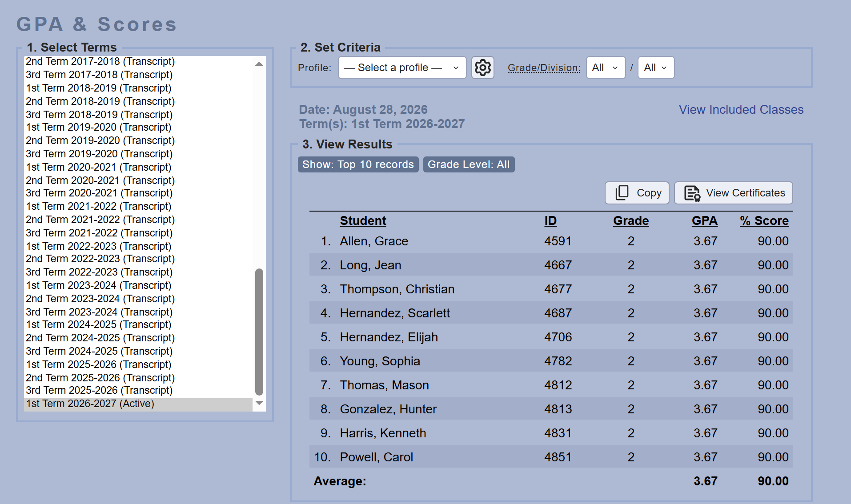Select 2nd Term 2019-2020 (Transcript)
Screen dimensions: 851x504
click(x=138, y=140)
